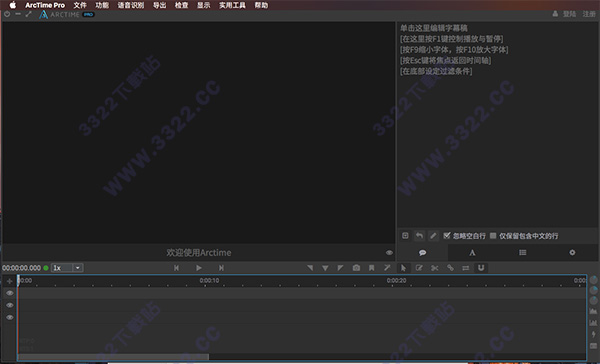Click the mark in-point corner triangle icon
This screenshot has width=600, height=364.
[310, 268]
